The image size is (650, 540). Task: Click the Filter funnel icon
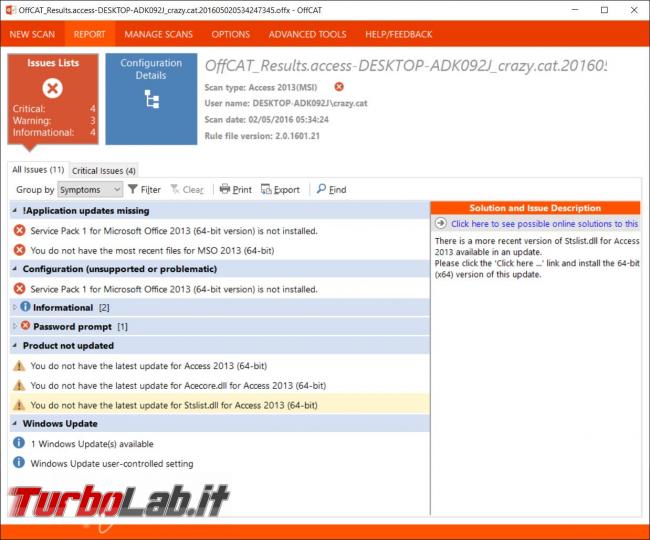click(133, 189)
